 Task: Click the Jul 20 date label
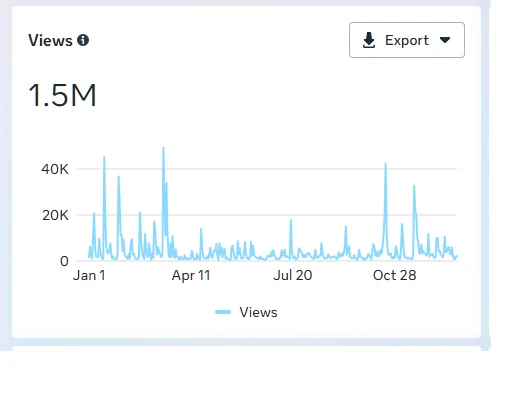[x=293, y=275]
